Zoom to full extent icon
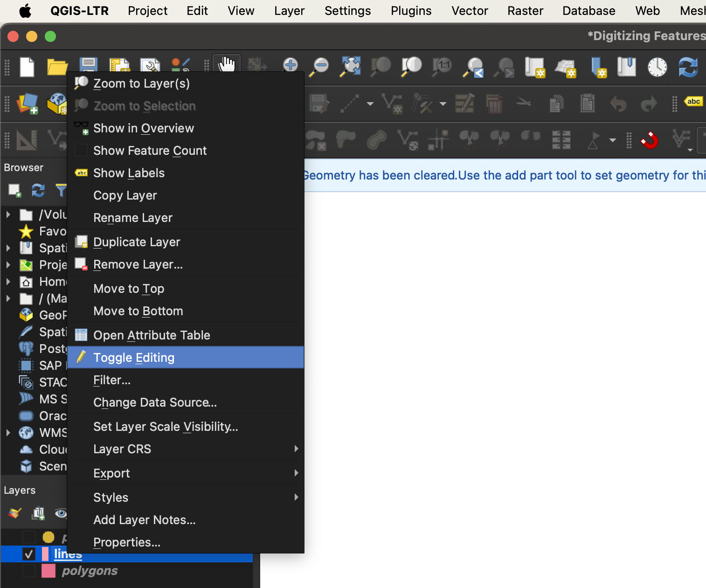 coord(351,67)
